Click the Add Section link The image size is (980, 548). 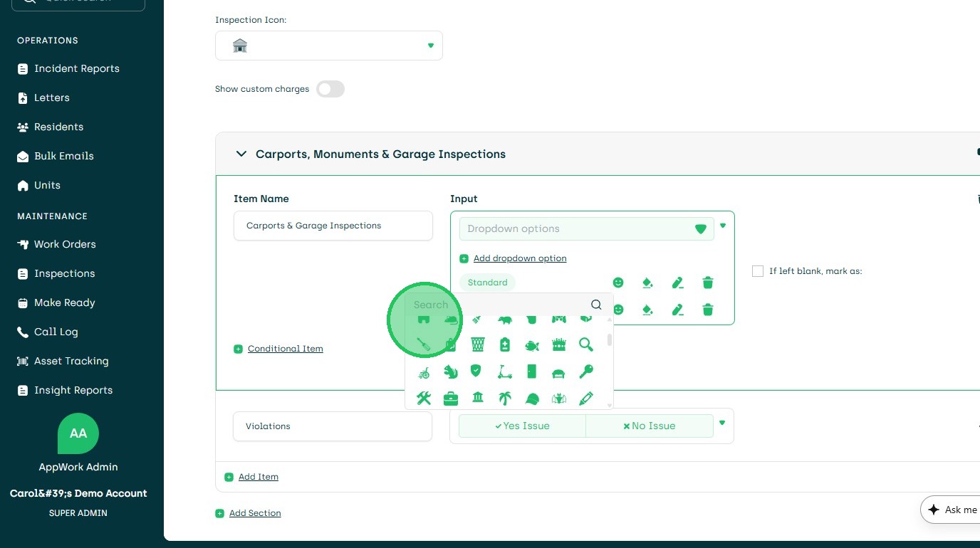(255, 513)
